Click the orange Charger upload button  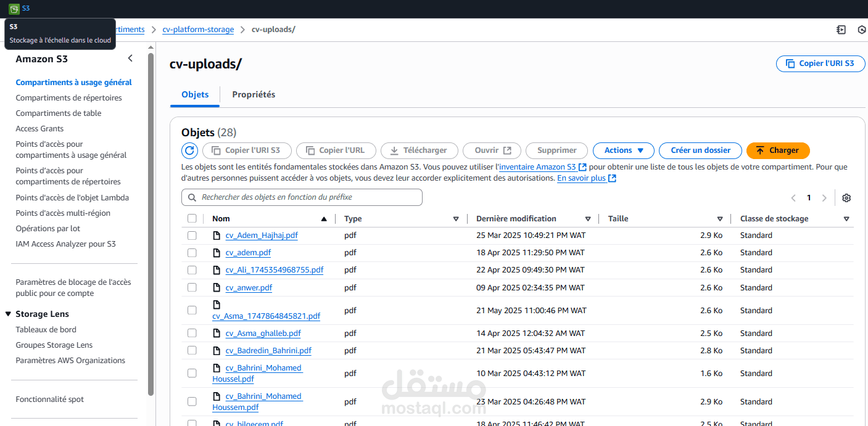778,150
